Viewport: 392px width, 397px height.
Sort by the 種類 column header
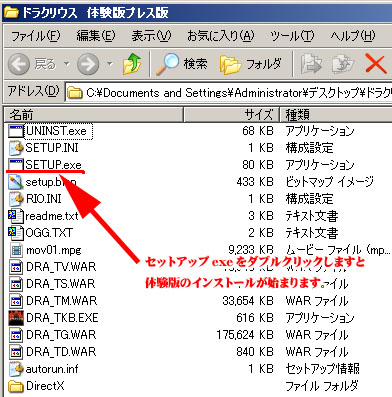pos(336,115)
